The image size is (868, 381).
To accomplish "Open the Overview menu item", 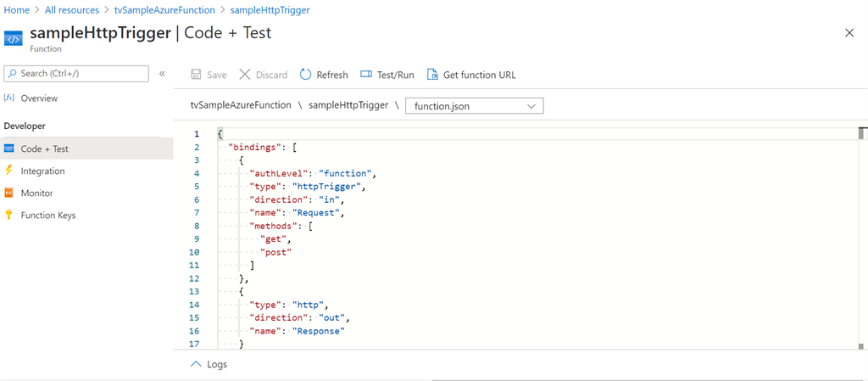I will [39, 98].
